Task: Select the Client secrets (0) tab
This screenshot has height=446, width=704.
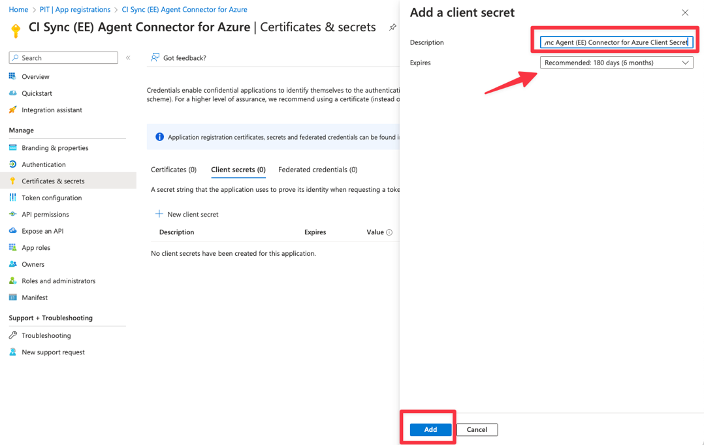Action: (238, 169)
